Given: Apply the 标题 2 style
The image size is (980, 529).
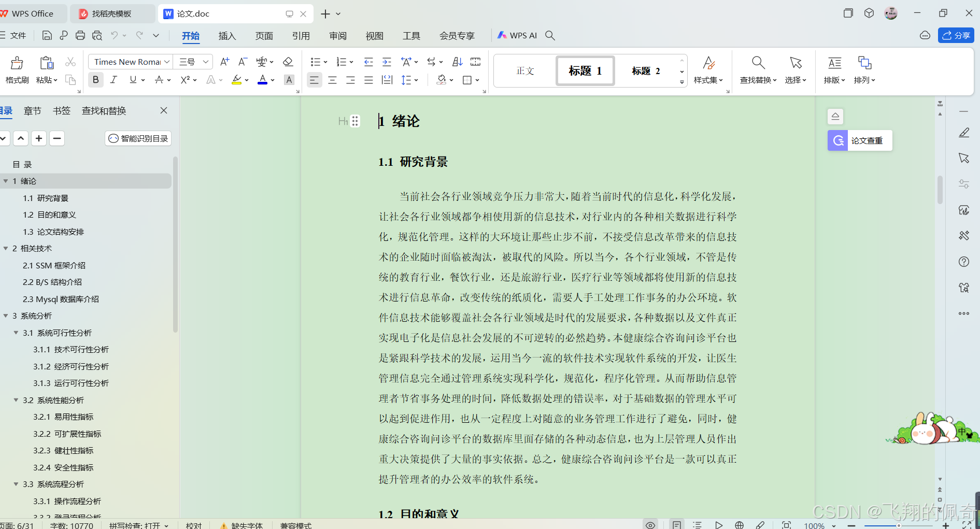Looking at the screenshot, I should [x=646, y=71].
